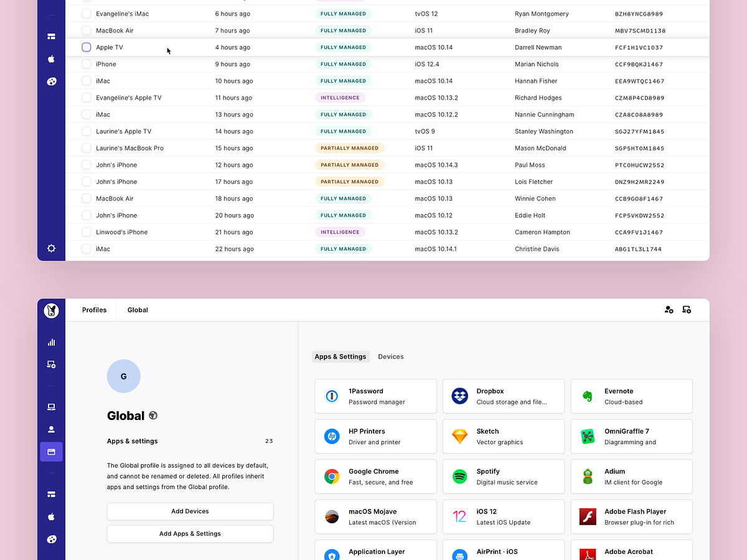Click the Add Devices button
747x560 pixels.
pyautogui.click(x=190, y=511)
